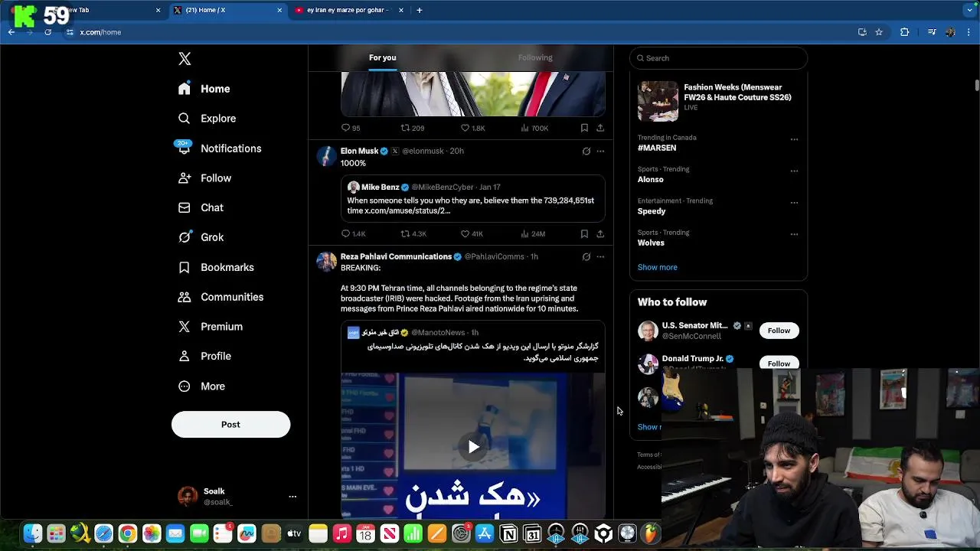Click the Post button

(230, 425)
